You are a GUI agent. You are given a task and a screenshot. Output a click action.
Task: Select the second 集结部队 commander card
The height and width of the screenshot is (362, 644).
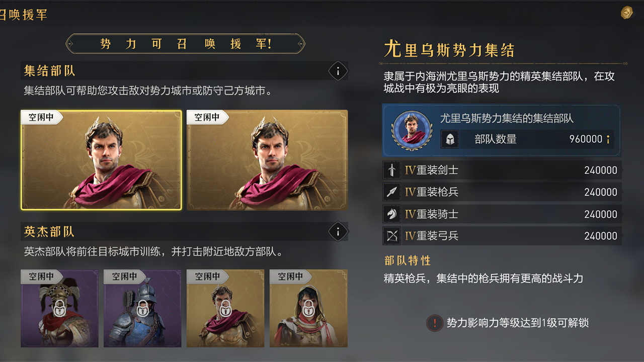tap(267, 160)
